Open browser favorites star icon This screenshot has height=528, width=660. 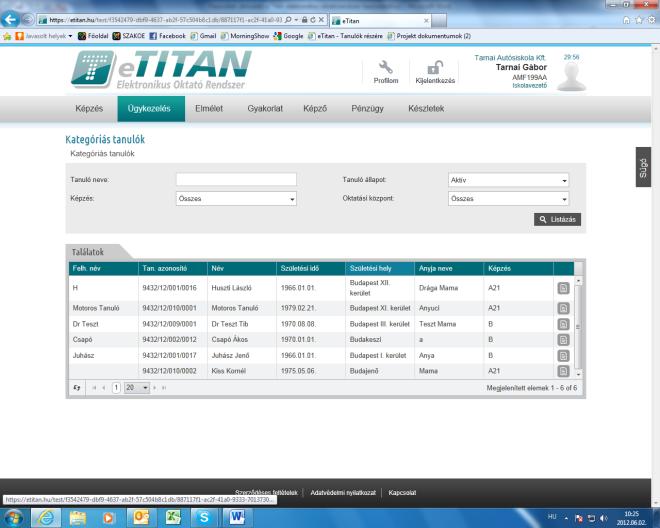[639, 20]
